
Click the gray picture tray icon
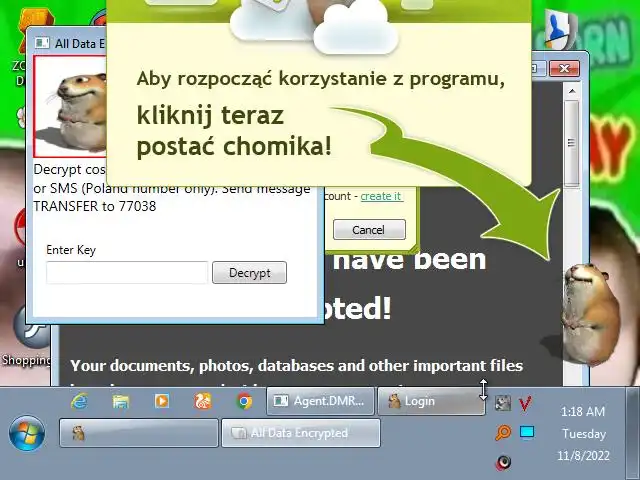[x=503, y=403]
